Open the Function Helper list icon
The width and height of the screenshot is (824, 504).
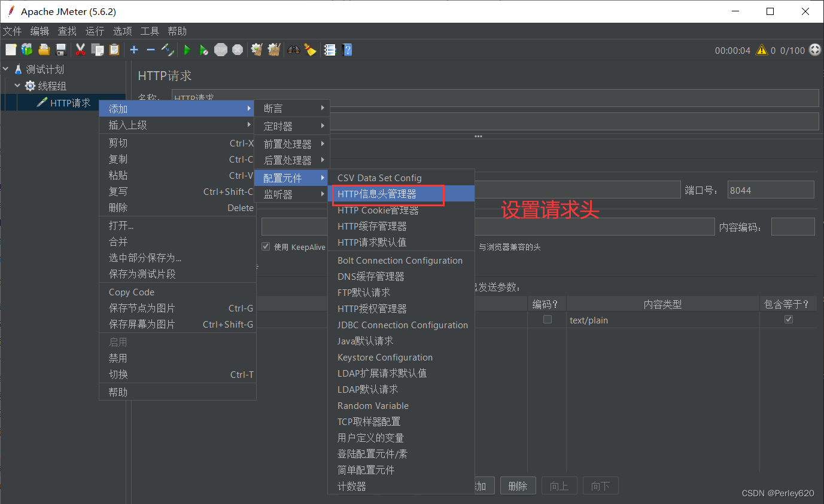[x=330, y=50]
